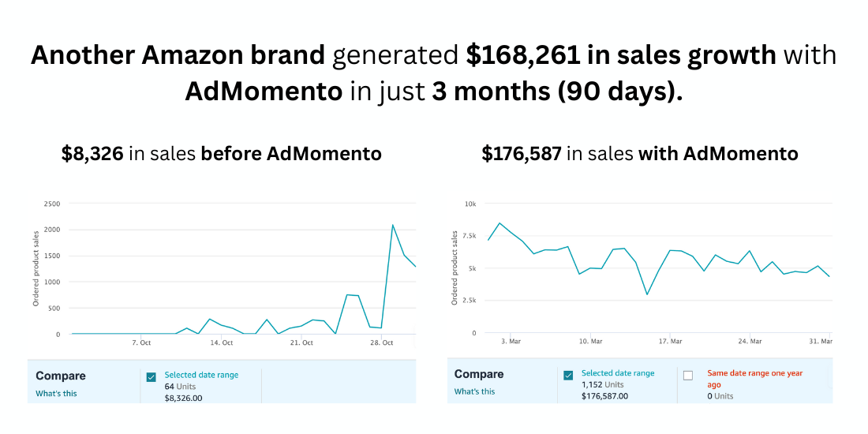Click the sales peak on 28. Oct

coord(393,226)
